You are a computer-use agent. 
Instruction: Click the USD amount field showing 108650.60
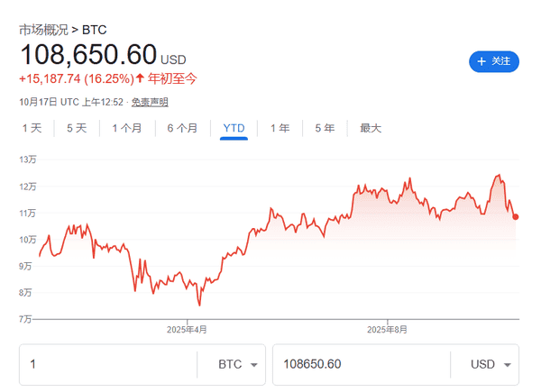tap(361, 365)
